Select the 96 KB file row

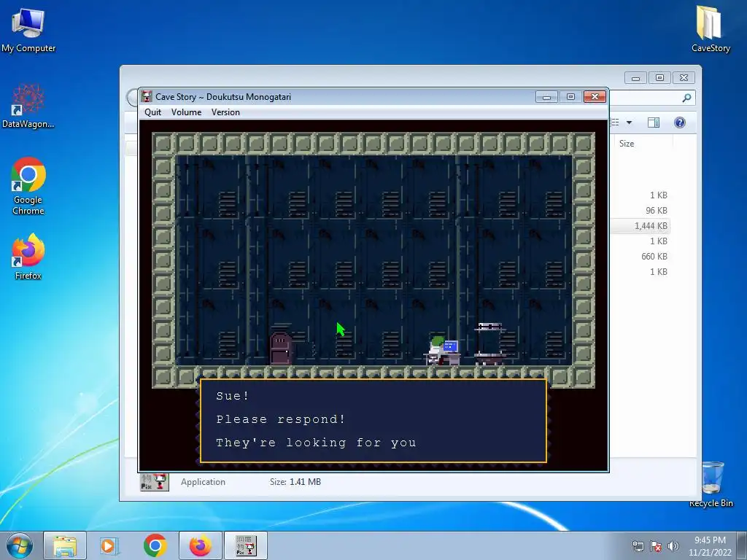[640, 211]
